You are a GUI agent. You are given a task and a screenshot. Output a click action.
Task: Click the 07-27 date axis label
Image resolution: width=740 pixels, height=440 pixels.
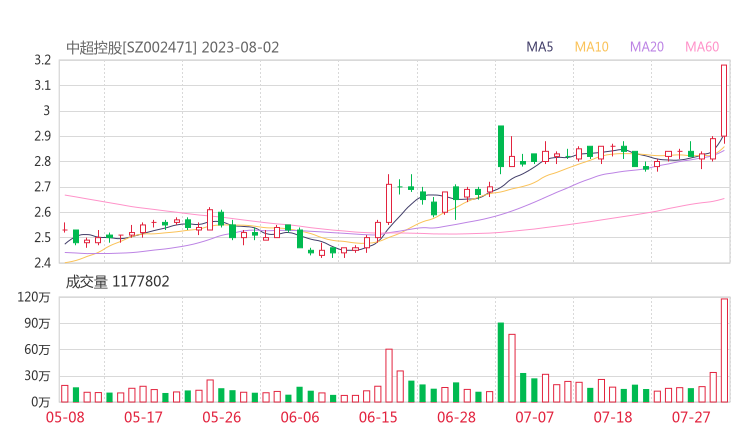[x=691, y=417]
